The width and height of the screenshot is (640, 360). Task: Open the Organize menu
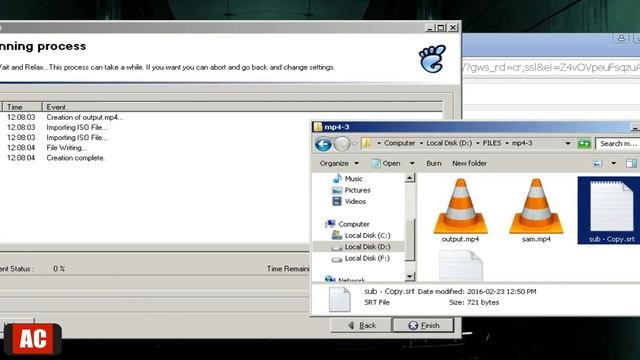[339, 163]
